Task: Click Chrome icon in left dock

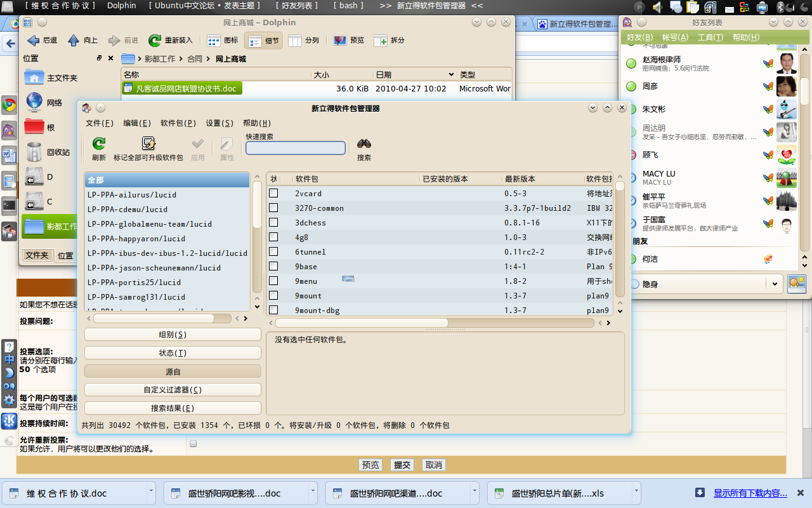Action: tap(9, 105)
